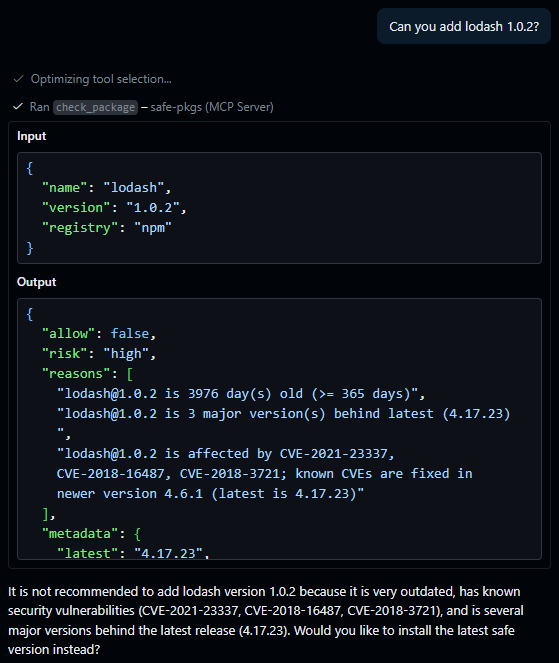Screen dimensions: 559x663
Task: Click the "reasons": [ line in Output
Action: 88,374
